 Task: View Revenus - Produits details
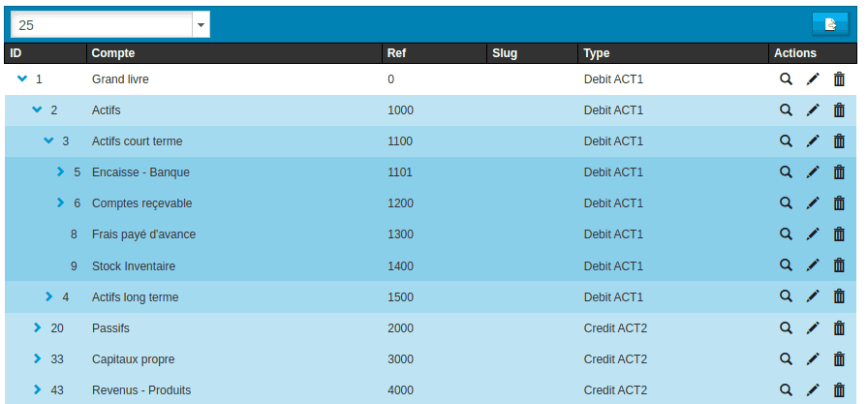(x=786, y=390)
